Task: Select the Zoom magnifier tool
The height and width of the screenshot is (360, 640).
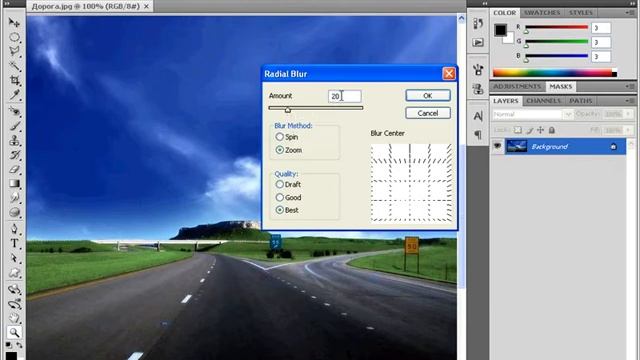Action: [x=14, y=332]
